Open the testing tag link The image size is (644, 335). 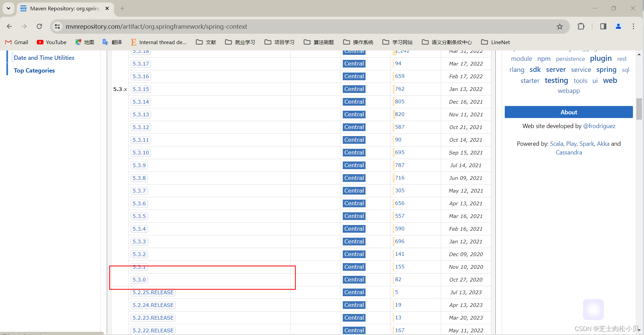pos(556,80)
